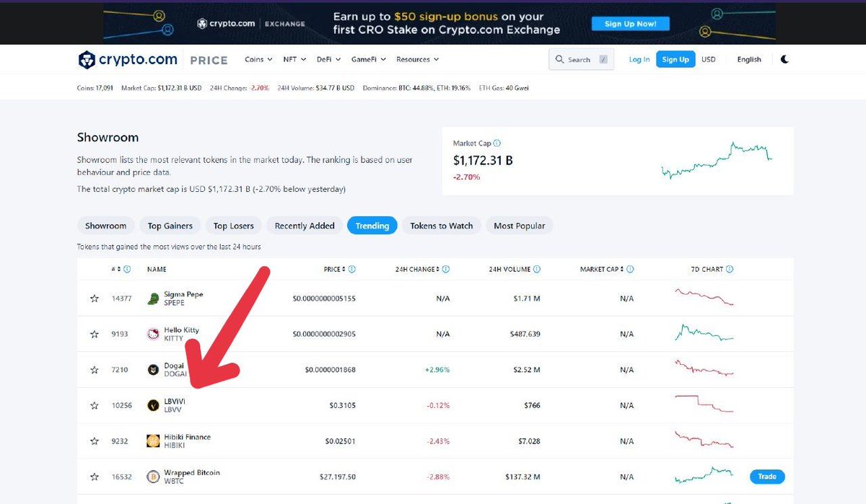The image size is (866, 504).
Task: Star the Wrapped Bitcoin token
Action: [95, 477]
